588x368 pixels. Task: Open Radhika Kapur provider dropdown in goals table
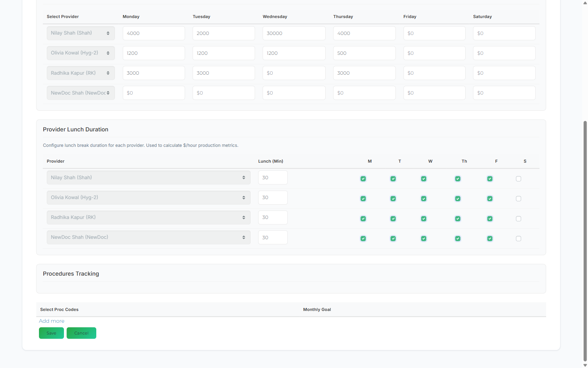coord(81,73)
